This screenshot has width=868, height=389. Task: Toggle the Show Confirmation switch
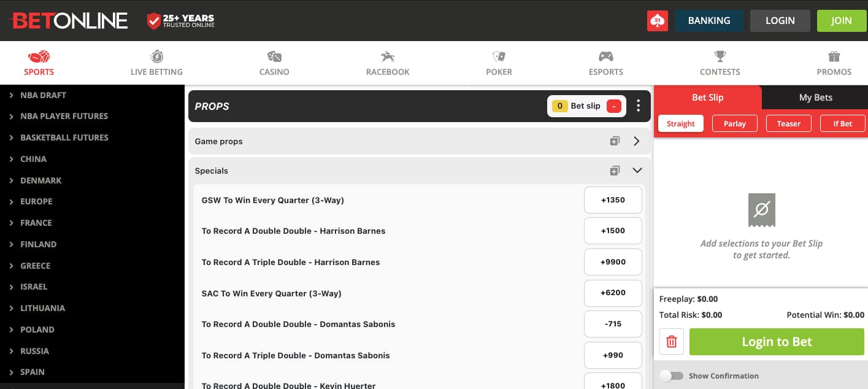pos(671,376)
